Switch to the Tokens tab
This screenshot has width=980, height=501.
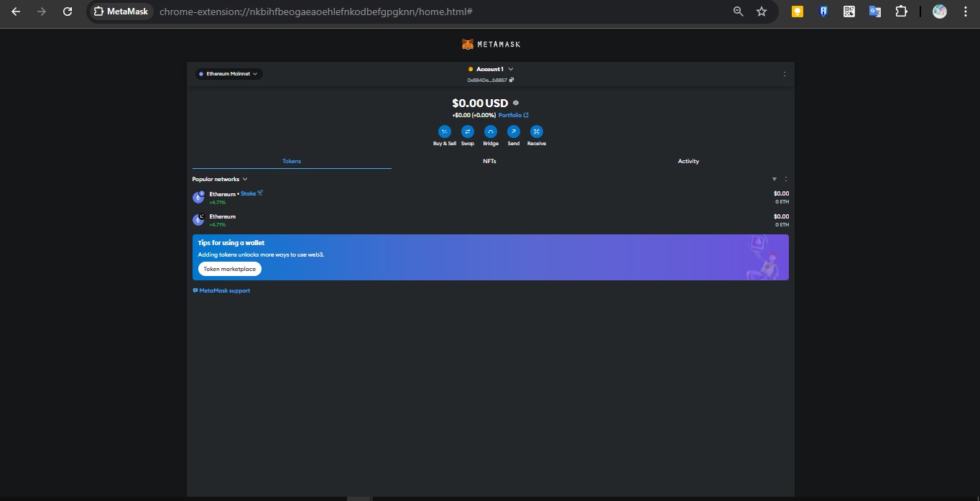coord(292,161)
